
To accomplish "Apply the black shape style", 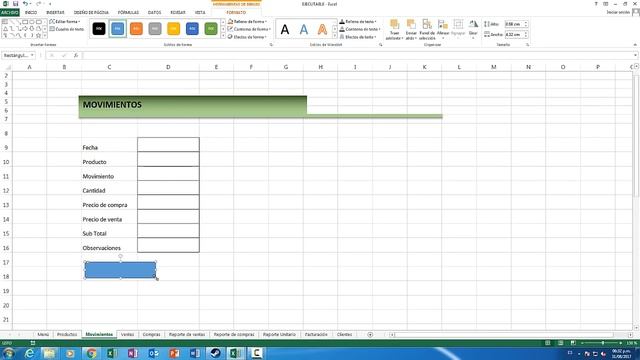I will point(99,29).
